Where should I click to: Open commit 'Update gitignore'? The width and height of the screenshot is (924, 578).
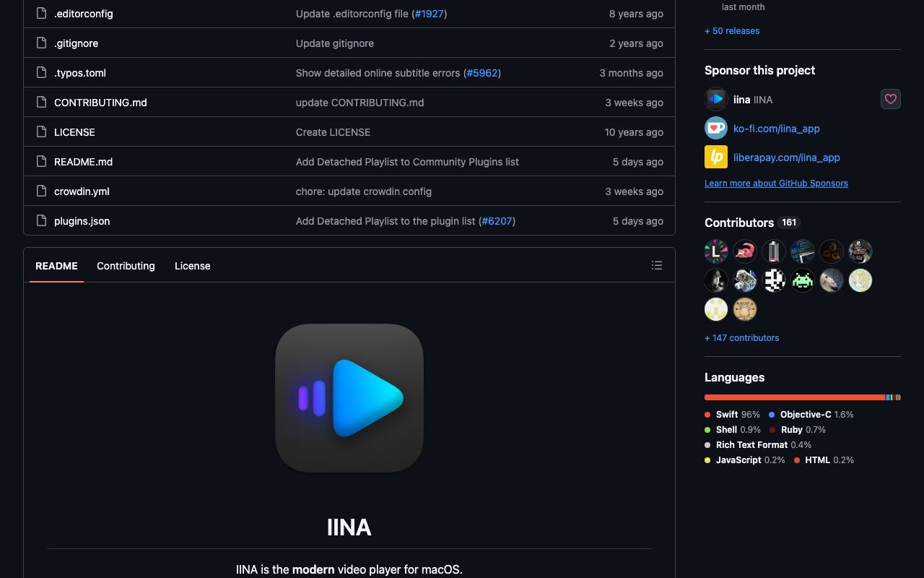coord(335,43)
